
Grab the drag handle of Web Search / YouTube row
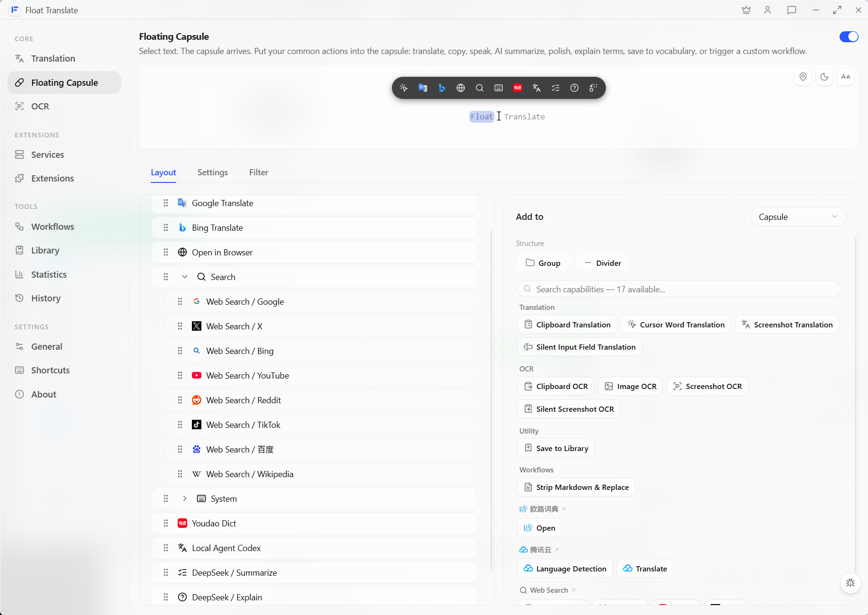pyautogui.click(x=180, y=376)
